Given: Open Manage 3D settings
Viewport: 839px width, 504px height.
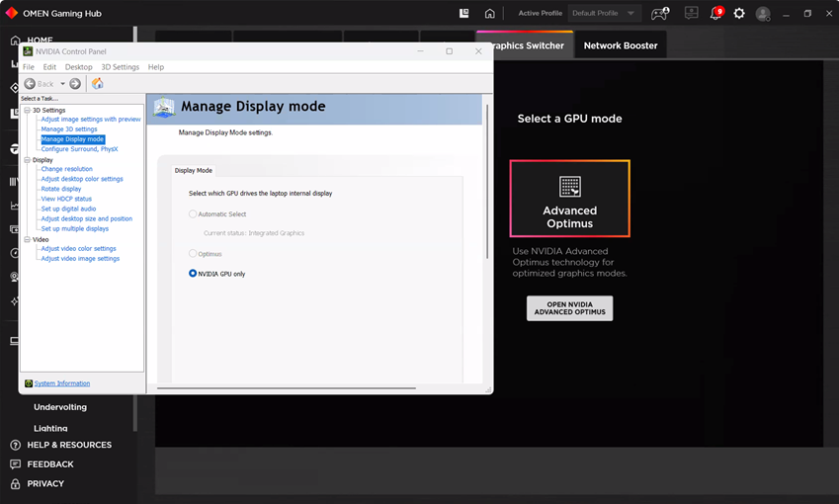Looking at the screenshot, I should click(69, 128).
